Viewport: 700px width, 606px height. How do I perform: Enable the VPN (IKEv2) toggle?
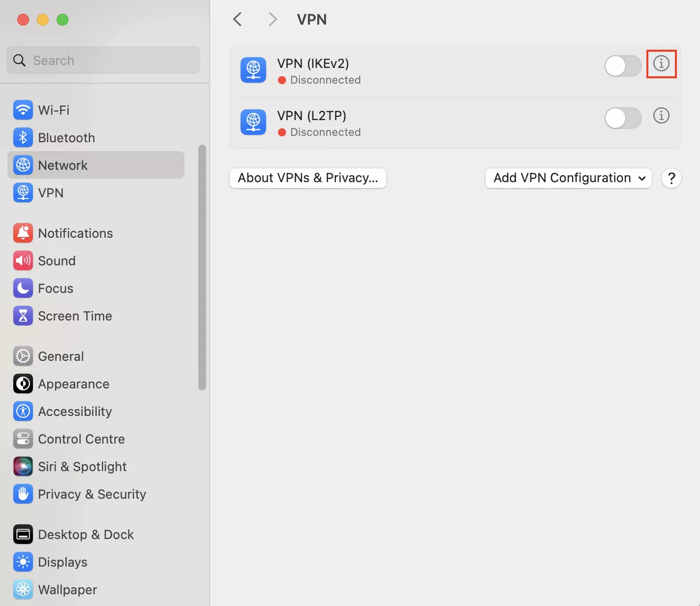pyautogui.click(x=623, y=66)
